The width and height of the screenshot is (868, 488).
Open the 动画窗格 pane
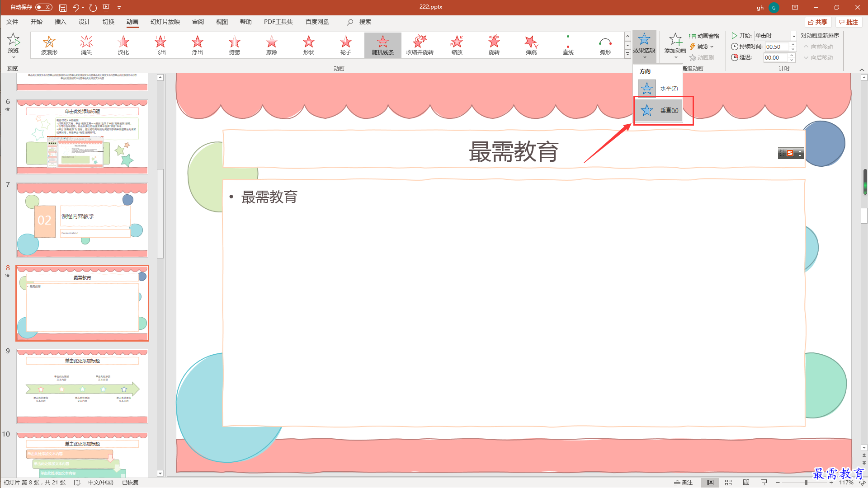704,36
